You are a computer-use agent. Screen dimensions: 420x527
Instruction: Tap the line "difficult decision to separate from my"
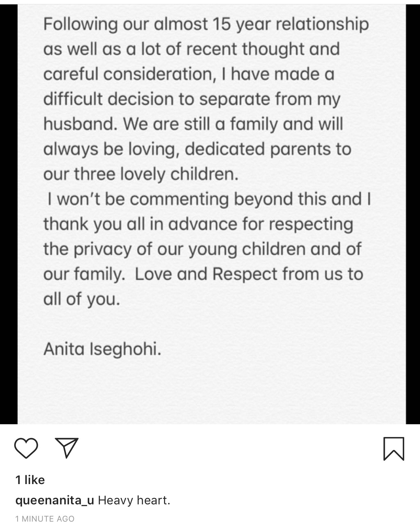pyautogui.click(x=191, y=99)
